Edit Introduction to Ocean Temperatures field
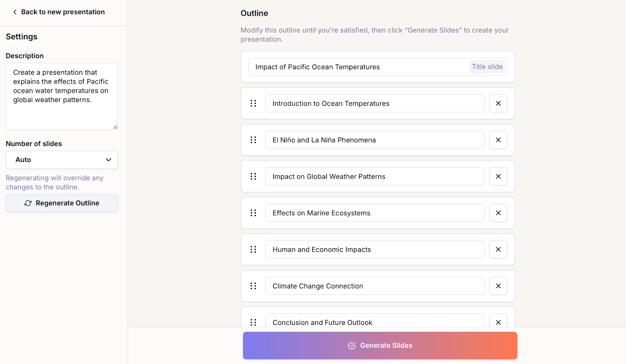 (375, 103)
